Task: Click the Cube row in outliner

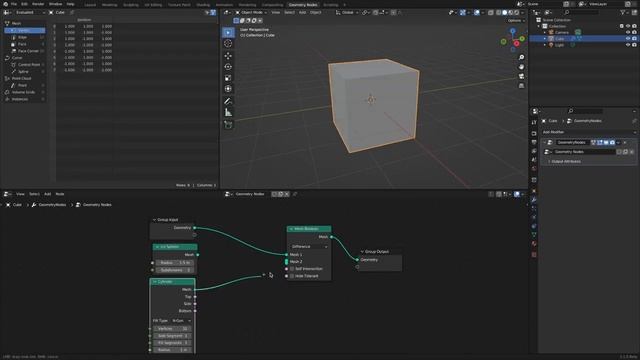Action: click(584, 38)
